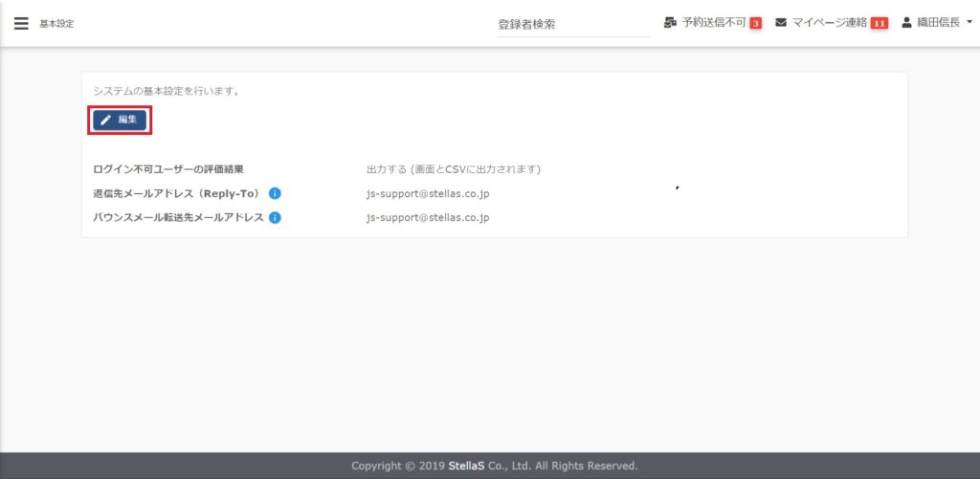This screenshot has height=479, width=980.
Task: Click the pencil icon in 編集 button
Action: point(106,120)
